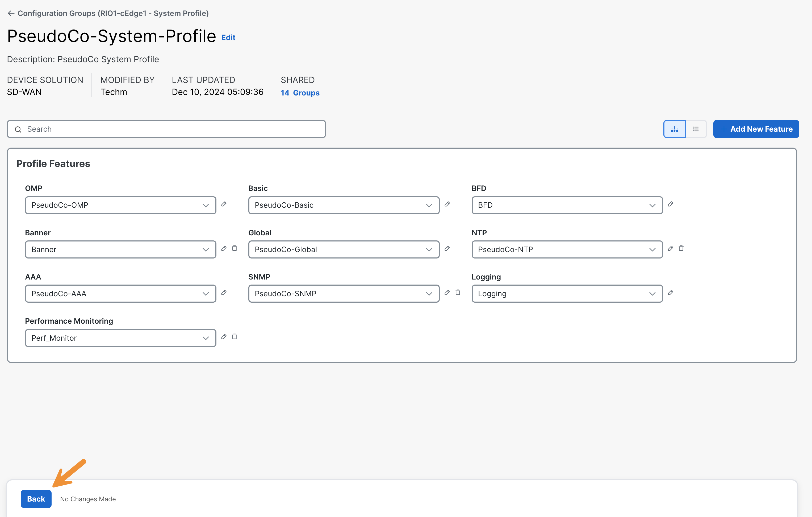Viewport: 812px width, 517px height.
Task: Delete the PseudoCo-SNMP feature with trash icon
Action: pos(458,293)
